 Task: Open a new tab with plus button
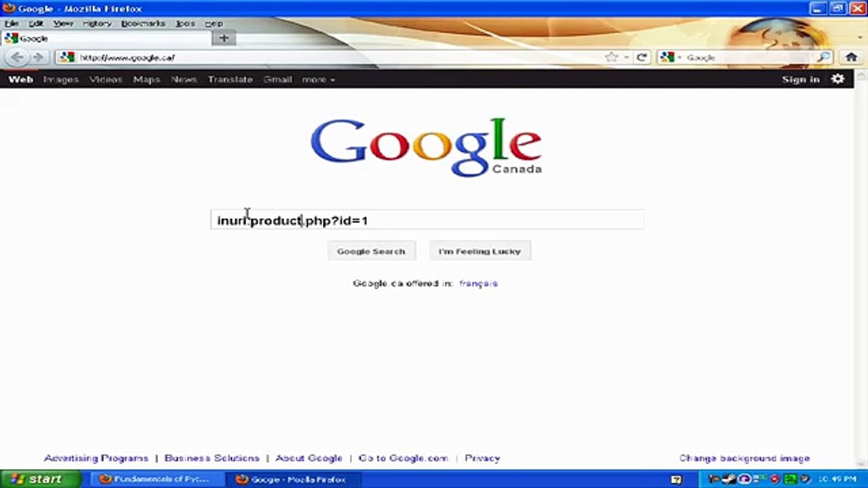pos(224,38)
